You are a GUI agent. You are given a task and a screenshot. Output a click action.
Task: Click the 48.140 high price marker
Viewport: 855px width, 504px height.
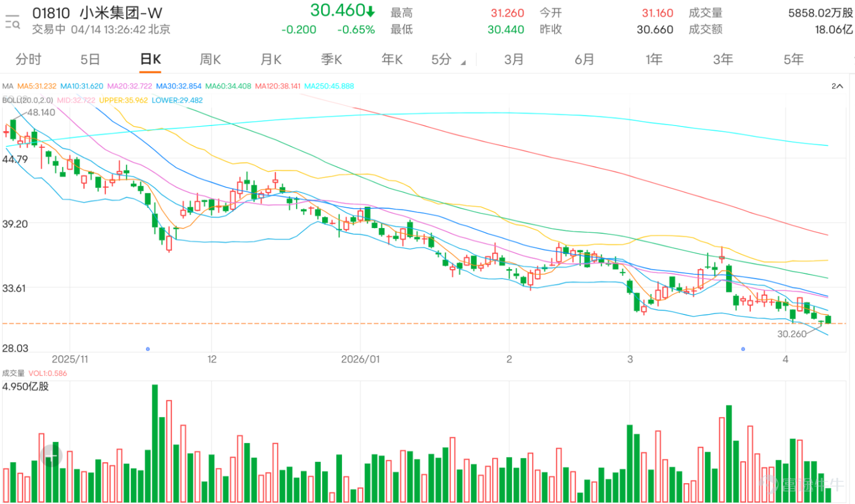coord(41,113)
